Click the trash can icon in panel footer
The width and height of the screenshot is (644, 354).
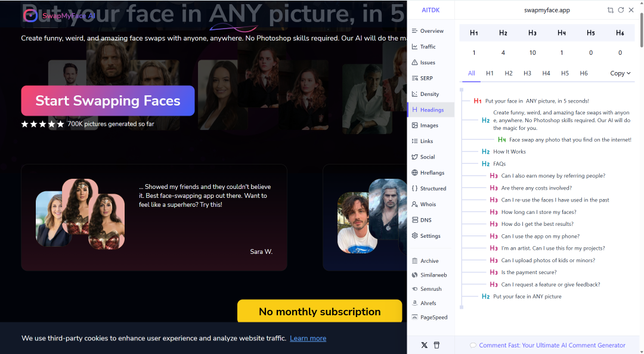[x=436, y=346]
